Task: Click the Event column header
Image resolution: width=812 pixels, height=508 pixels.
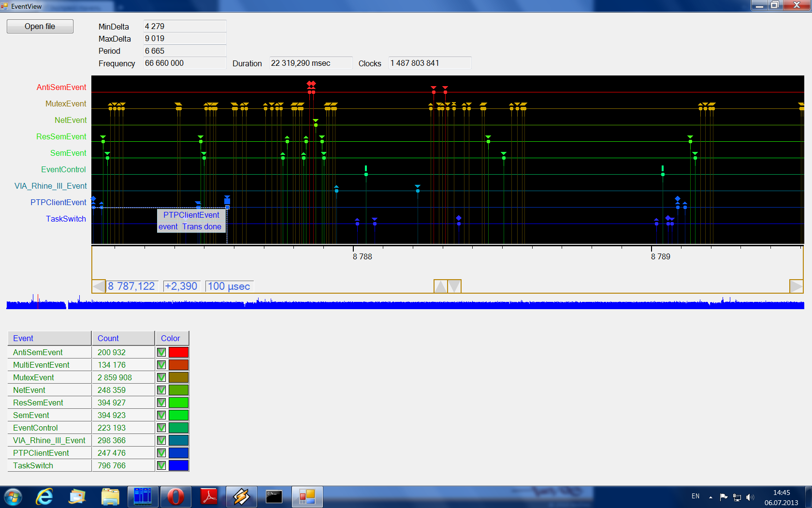Action: pyautogui.click(x=49, y=338)
